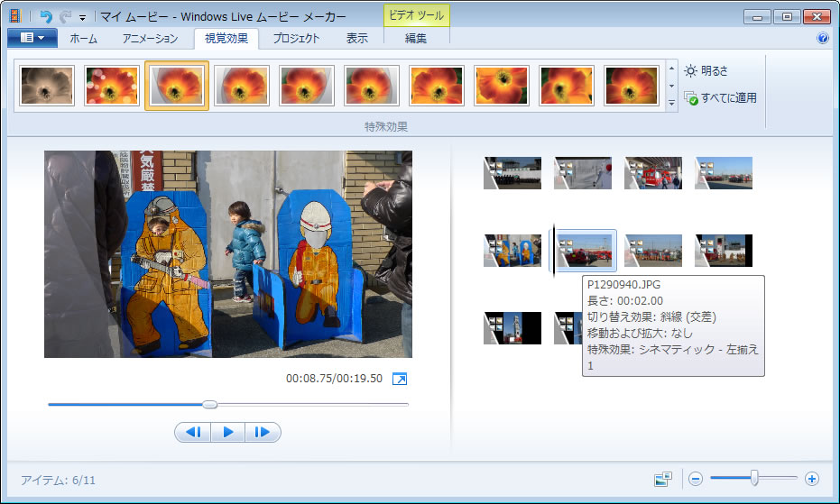Expand the special effects gallery list
Image resolution: width=840 pixels, height=504 pixels.
671,104
